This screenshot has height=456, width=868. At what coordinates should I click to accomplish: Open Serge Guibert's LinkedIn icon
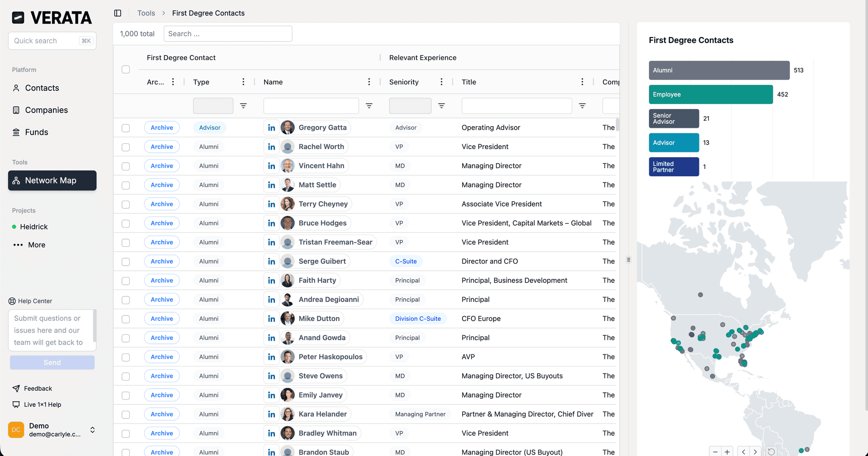coord(271,261)
